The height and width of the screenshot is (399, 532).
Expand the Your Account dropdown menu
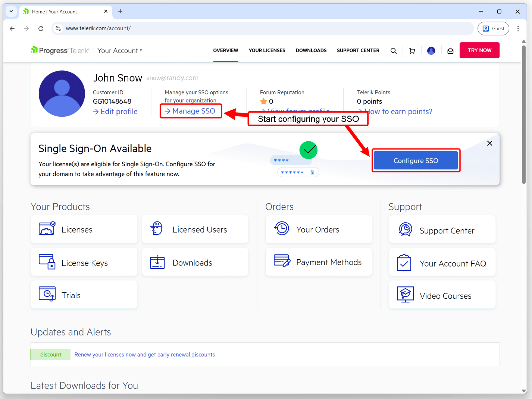(x=120, y=50)
